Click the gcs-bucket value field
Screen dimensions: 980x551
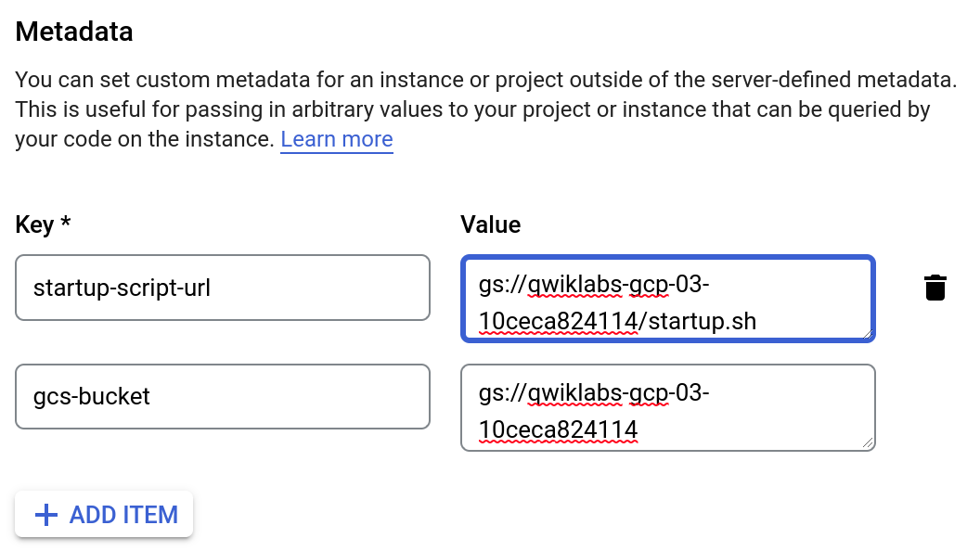coord(666,408)
